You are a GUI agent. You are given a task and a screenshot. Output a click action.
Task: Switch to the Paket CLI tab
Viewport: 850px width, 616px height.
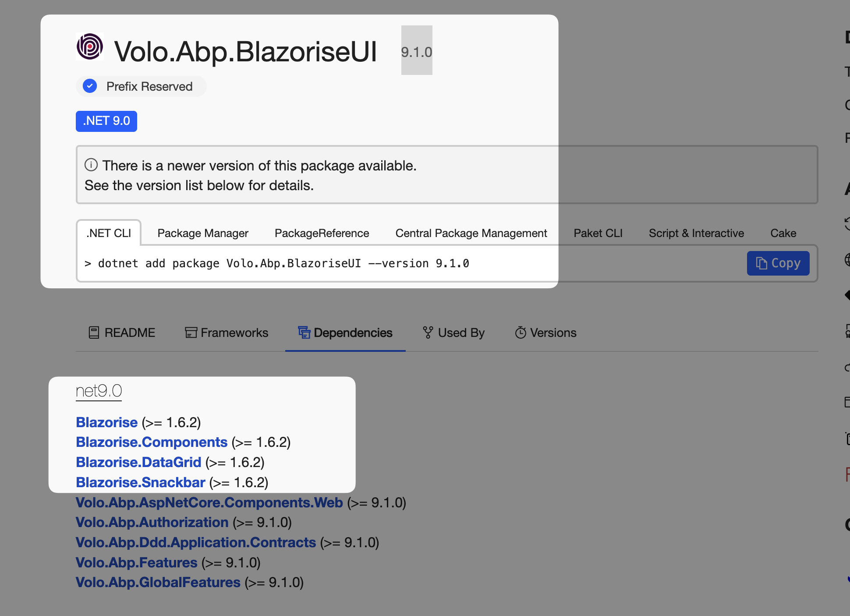pyautogui.click(x=598, y=233)
